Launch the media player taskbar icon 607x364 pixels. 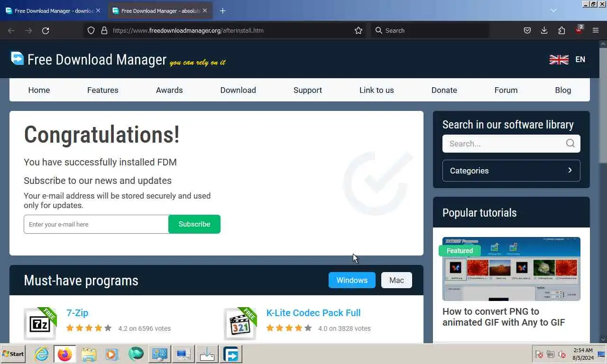coord(112,354)
